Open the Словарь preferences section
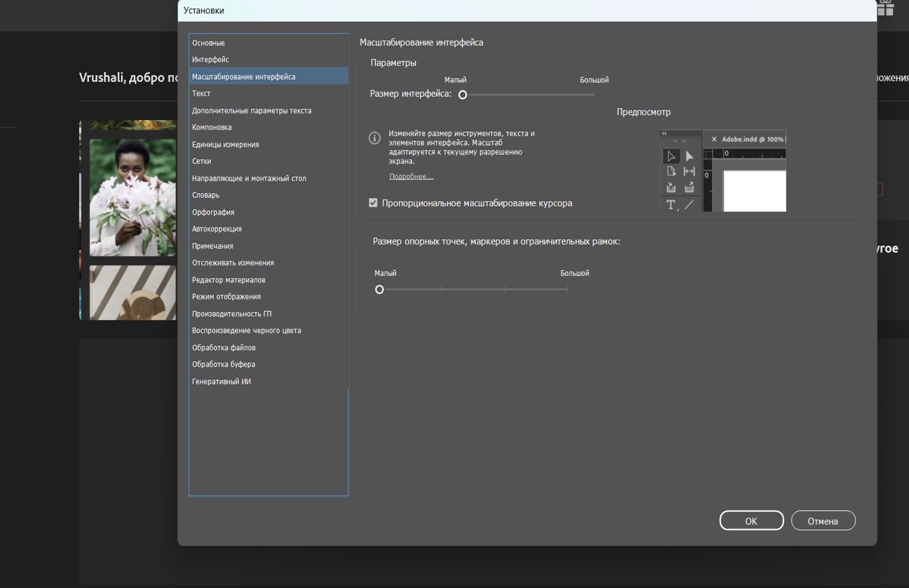The height and width of the screenshot is (588, 909). 268,195
